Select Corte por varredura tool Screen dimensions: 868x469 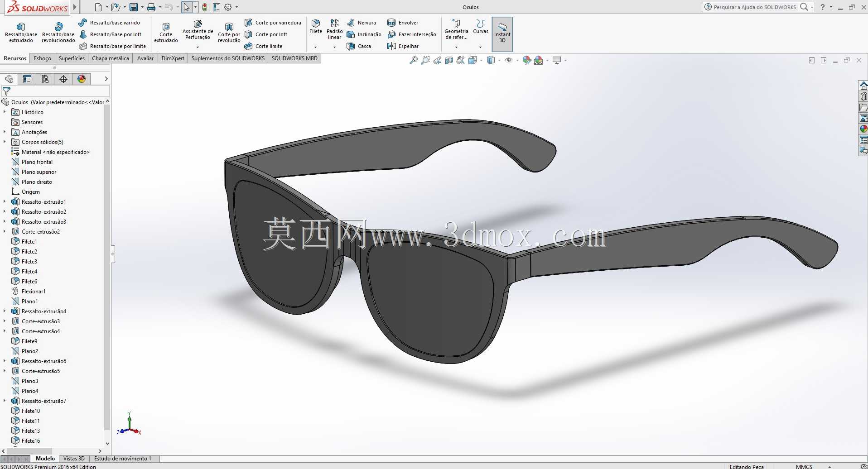[273, 23]
